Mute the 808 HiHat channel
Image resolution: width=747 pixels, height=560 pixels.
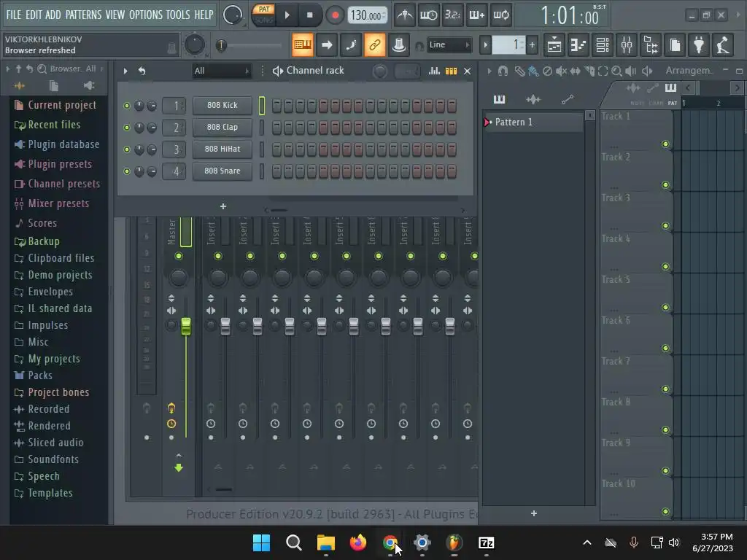[x=127, y=149]
